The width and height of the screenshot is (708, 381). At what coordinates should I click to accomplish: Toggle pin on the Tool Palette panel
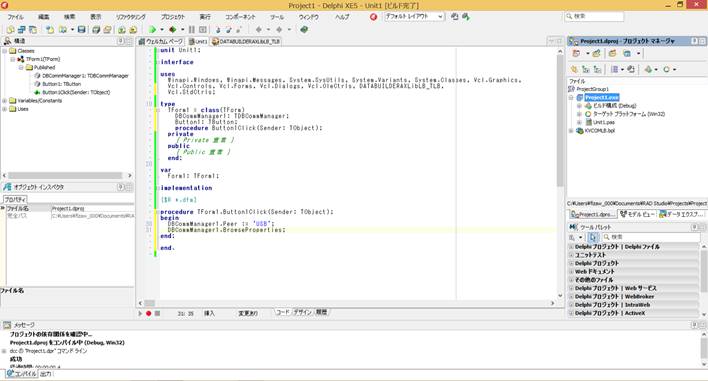click(x=694, y=227)
